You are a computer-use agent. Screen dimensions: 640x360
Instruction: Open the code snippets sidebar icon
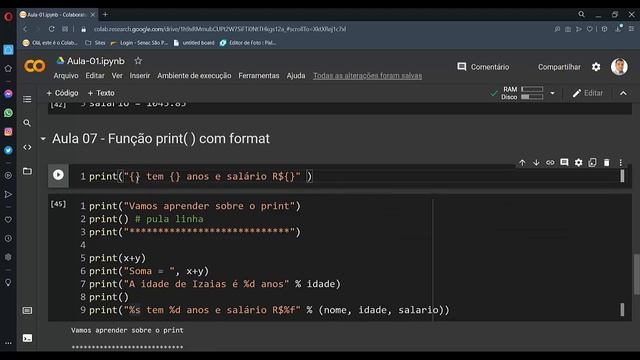(27, 147)
